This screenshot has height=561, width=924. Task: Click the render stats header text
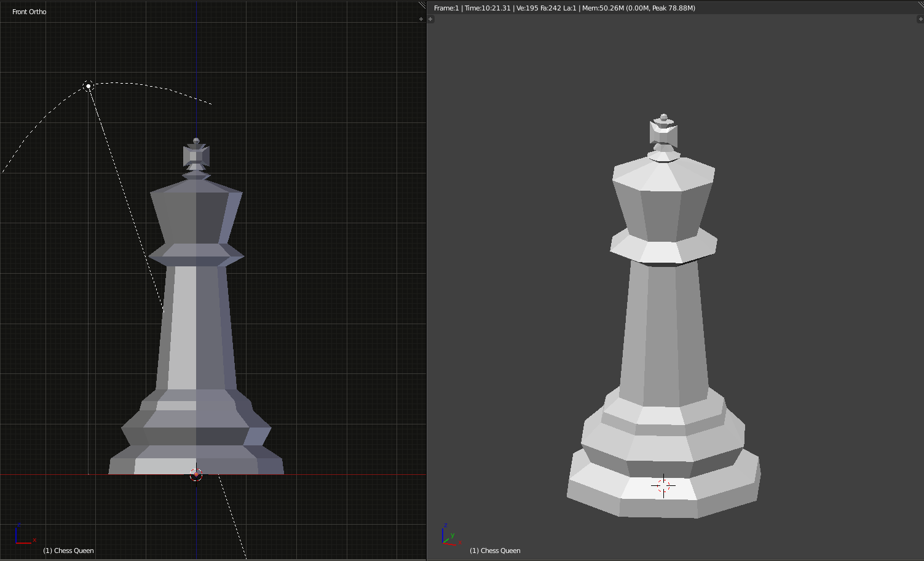tap(564, 8)
